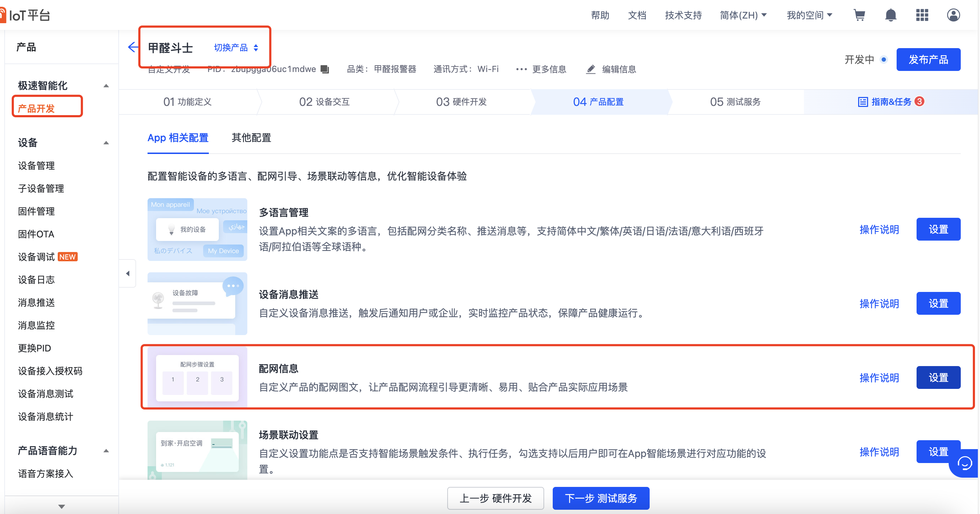
Task: Collapse the 极速智能化 section
Action: pyautogui.click(x=106, y=86)
